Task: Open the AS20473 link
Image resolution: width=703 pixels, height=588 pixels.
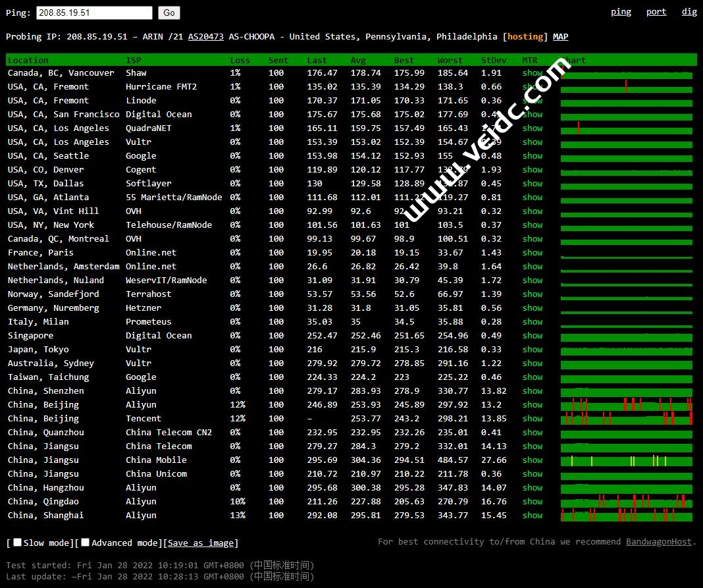Action: click(x=205, y=37)
